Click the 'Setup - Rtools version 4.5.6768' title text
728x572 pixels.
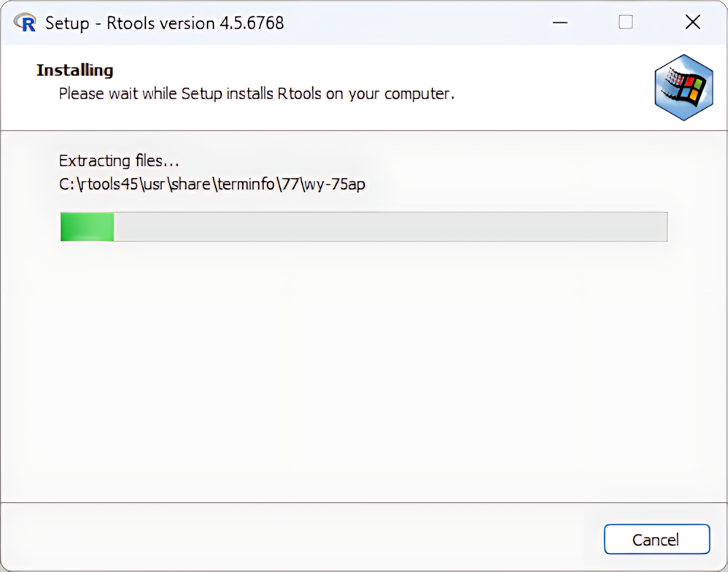pos(164,23)
